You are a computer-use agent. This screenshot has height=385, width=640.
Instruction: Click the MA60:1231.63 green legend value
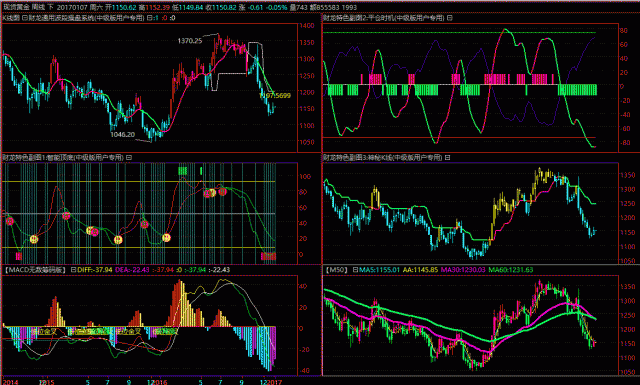click(x=511, y=270)
